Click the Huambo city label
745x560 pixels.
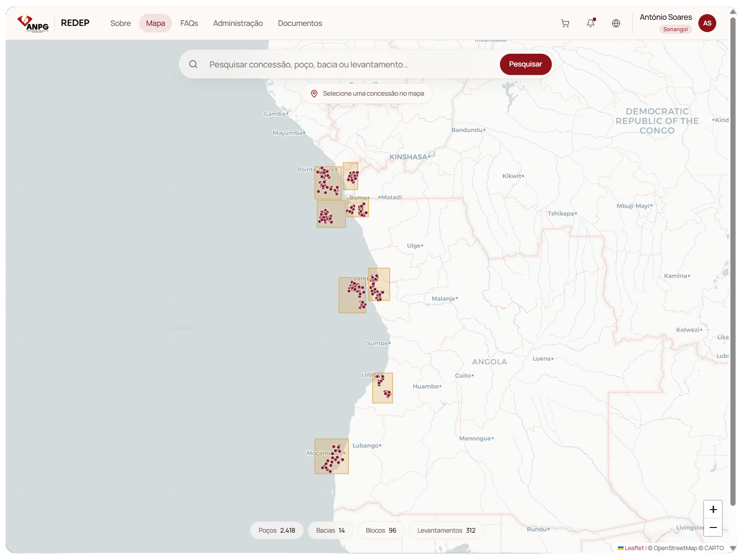[x=426, y=386]
